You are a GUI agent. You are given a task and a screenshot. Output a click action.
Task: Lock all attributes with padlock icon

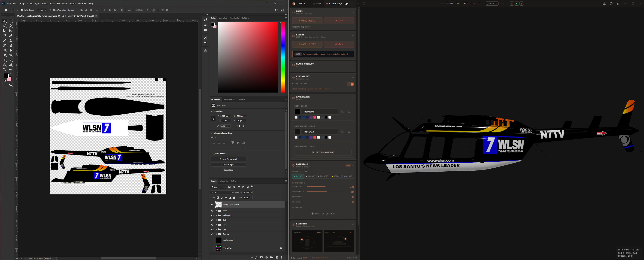pyautogui.click(x=234, y=198)
